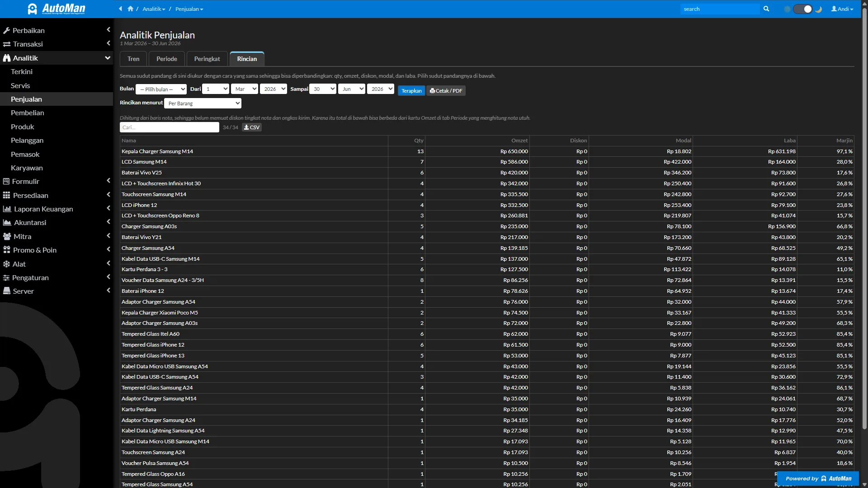Click the Powered by AutoMan badge
The height and width of the screenshot is (488, 868).
tap(818, 479)
